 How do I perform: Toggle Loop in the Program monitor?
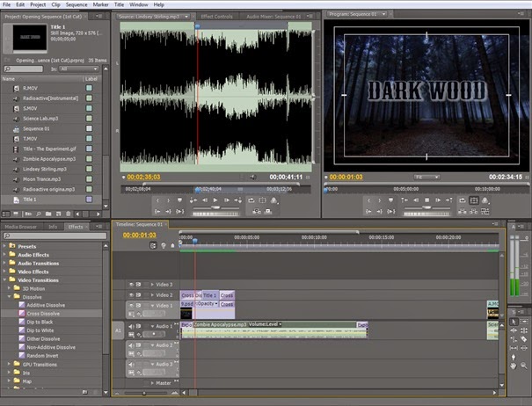click(x=463, y=200)
